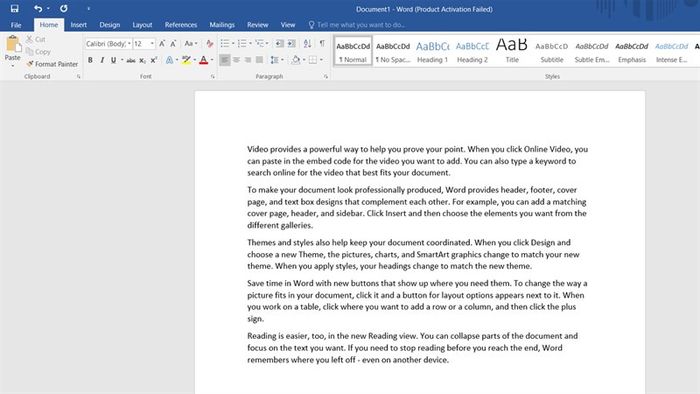Screen dimensions: 700x394
Task: Toggle Subscript formatting
Action: click(142, 60)
